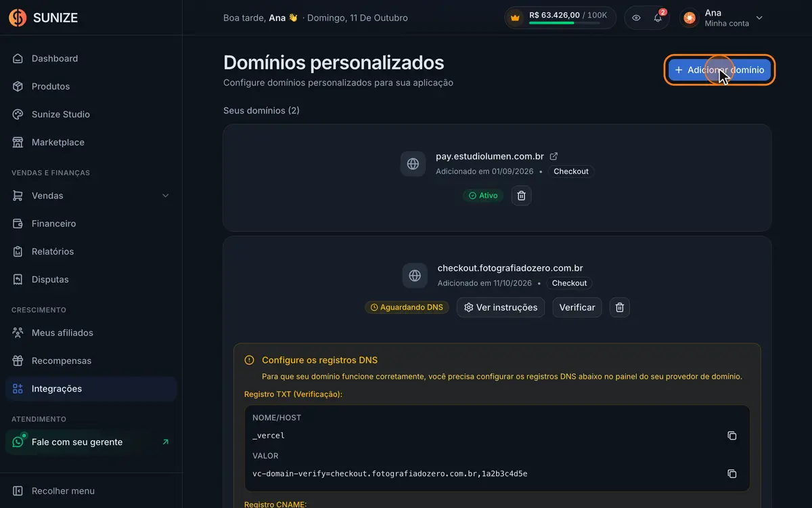This screenshot has height=508, width=812.
Task: Click the R$ 63.426,00 revenue amount
Action: coord(556,14)
